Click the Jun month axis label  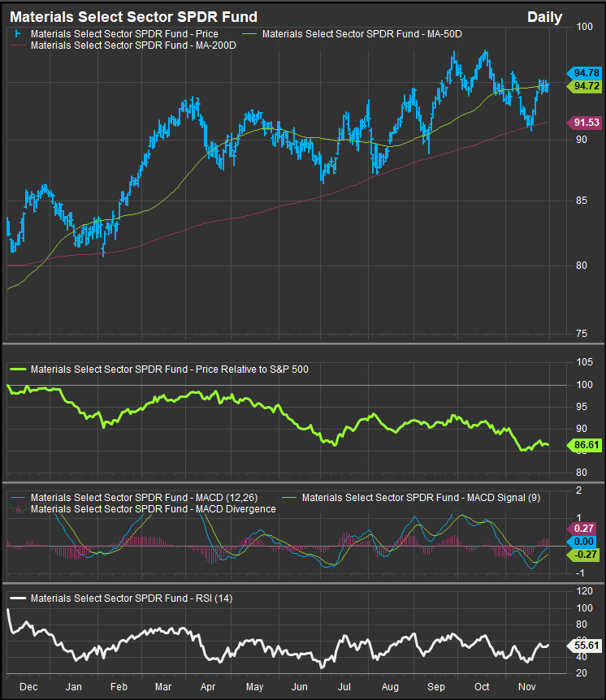[x=299, y=687]
